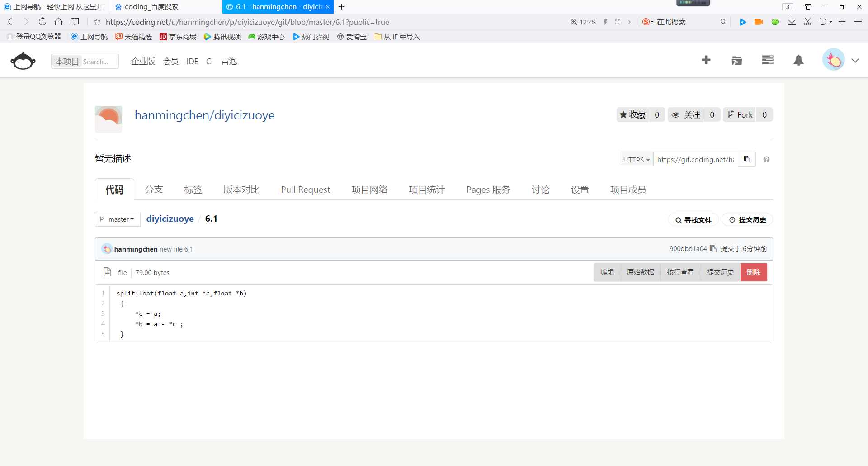Click the Coding monkey logo
868x466 pixels.
(x=23, y=61)
